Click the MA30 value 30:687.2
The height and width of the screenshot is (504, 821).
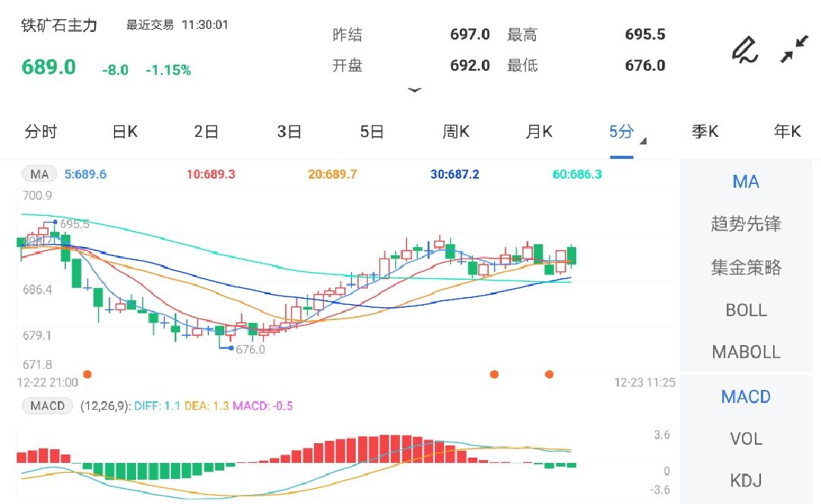tap(455, 174)
